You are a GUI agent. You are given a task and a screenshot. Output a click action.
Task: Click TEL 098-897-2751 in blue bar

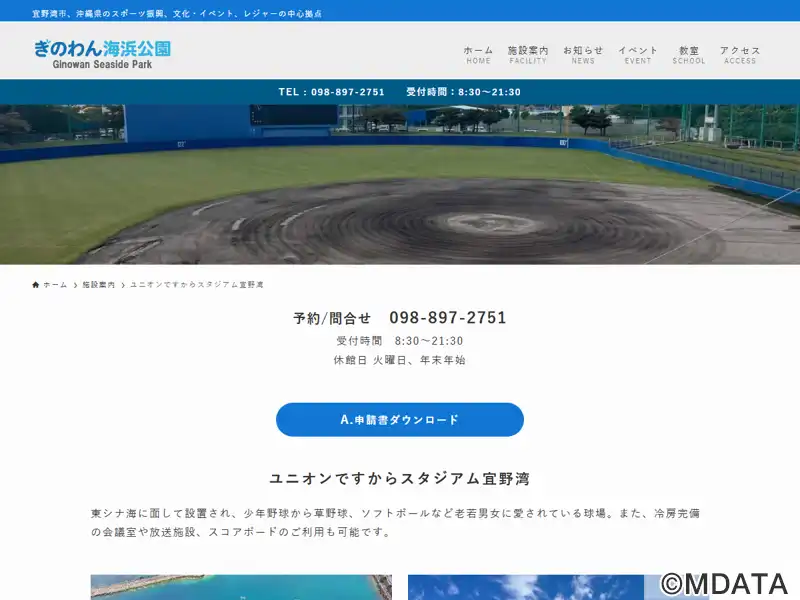click(x=331, y=92)
